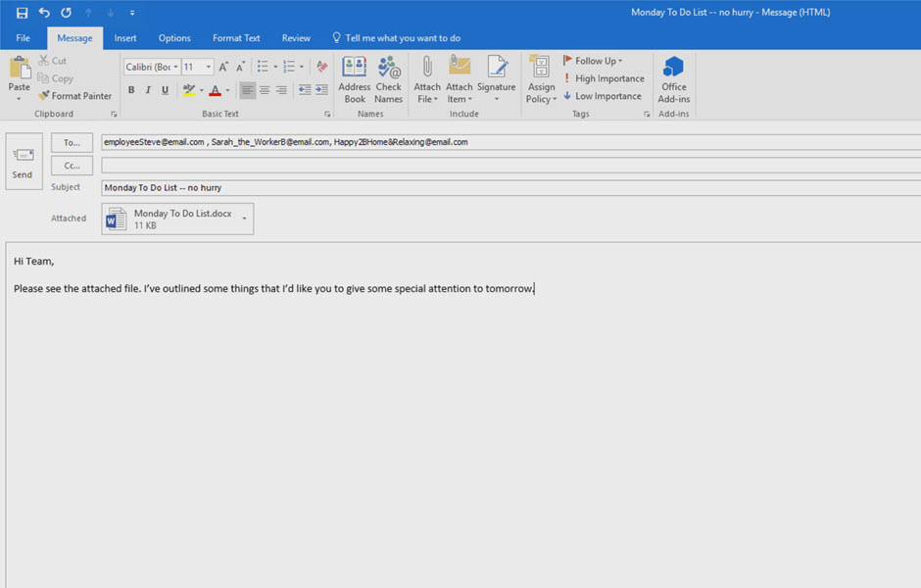Click the Paste clipboard icon
921x588 pixels.
pyautogui.click(x=20, y=69)
